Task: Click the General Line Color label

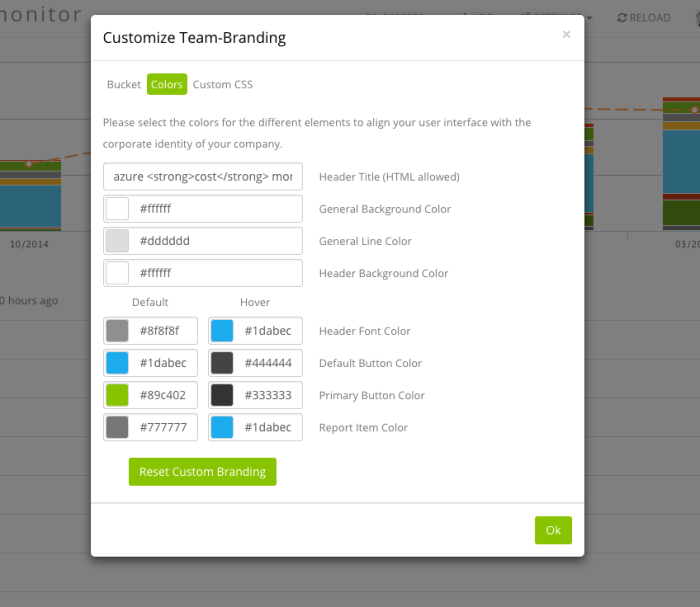Action: click(x=365, y=241)
